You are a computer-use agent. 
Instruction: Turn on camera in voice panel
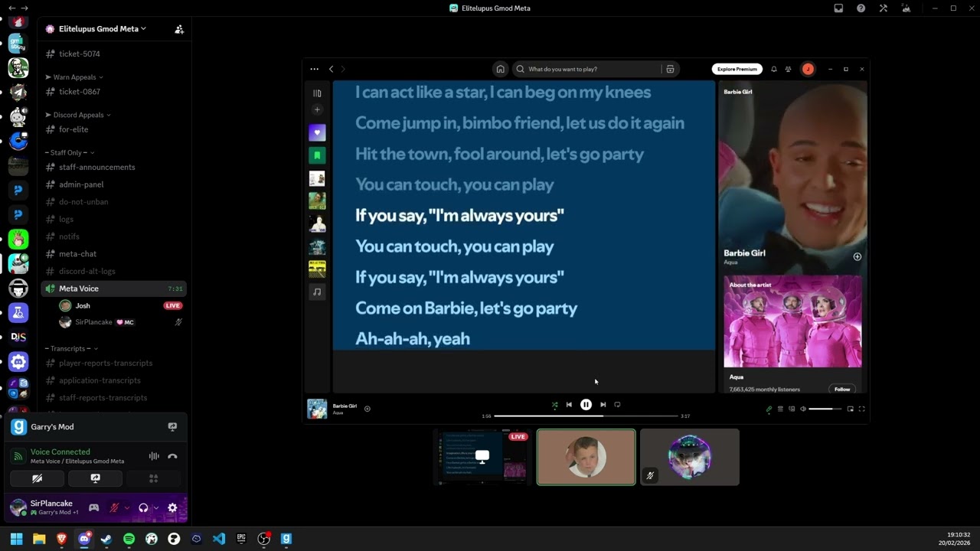pyautogui.click(x=37, y=478)
